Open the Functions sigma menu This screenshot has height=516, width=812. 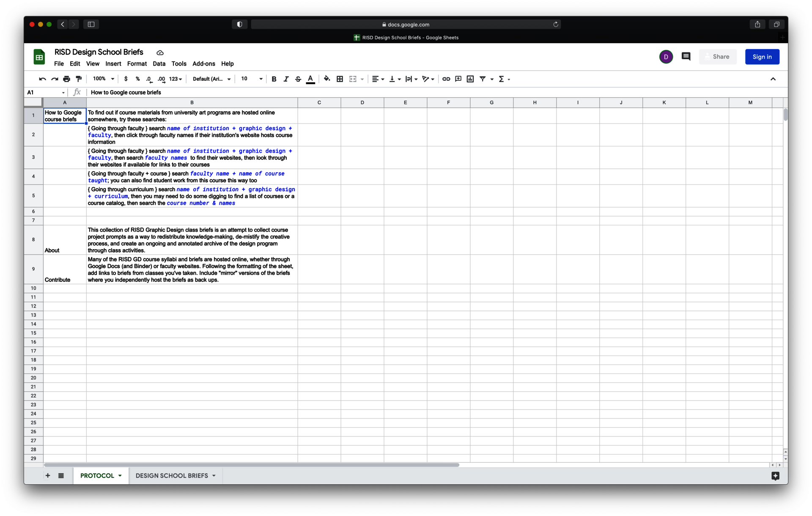[504, 79]
